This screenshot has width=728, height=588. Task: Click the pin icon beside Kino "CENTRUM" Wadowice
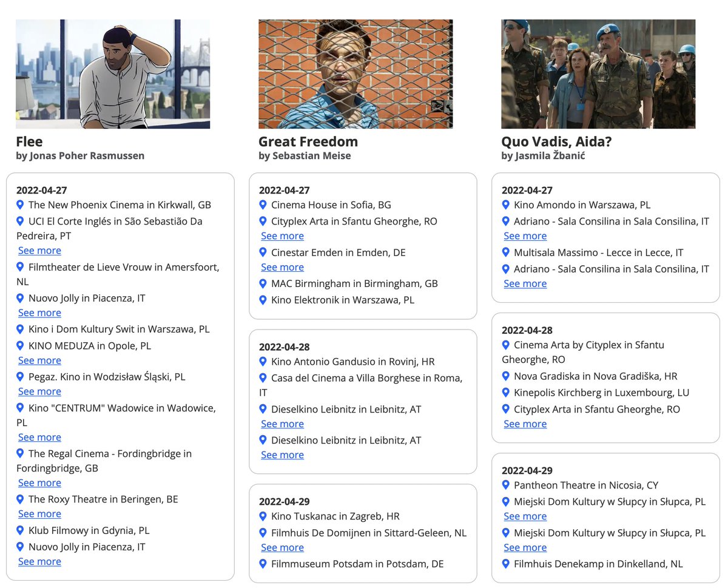tap(20, 408)
